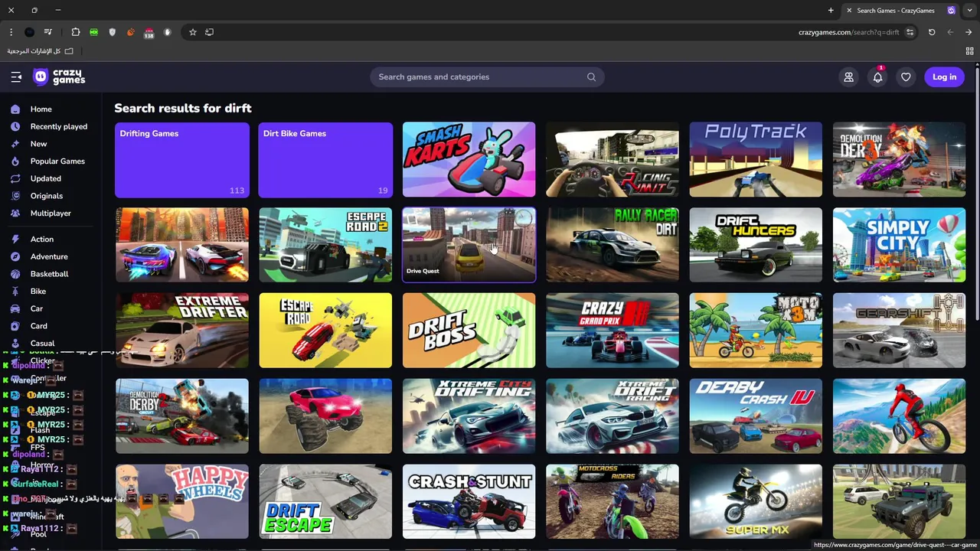
Task: Click the grid icon on the bookmarks bar
Action: coord(969,51)
